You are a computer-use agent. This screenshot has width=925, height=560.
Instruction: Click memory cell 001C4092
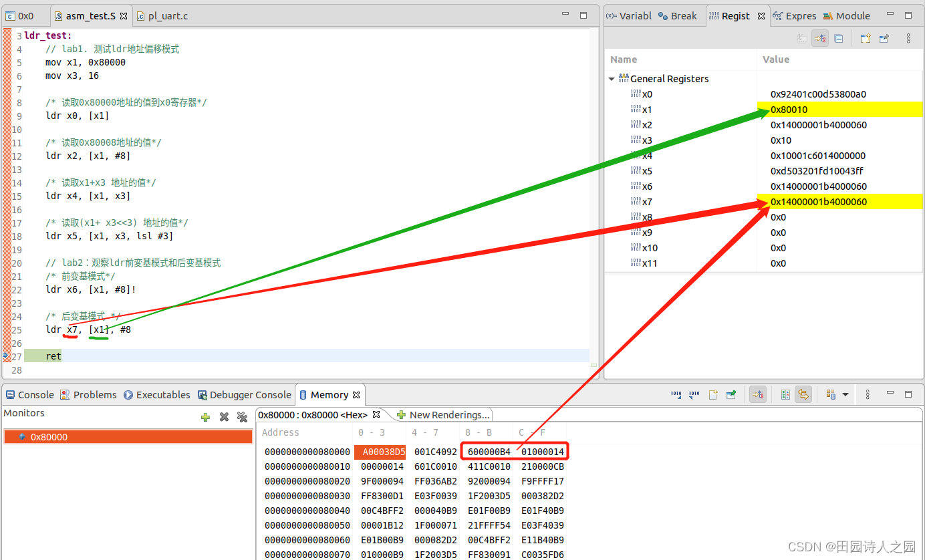pos(436,452)
